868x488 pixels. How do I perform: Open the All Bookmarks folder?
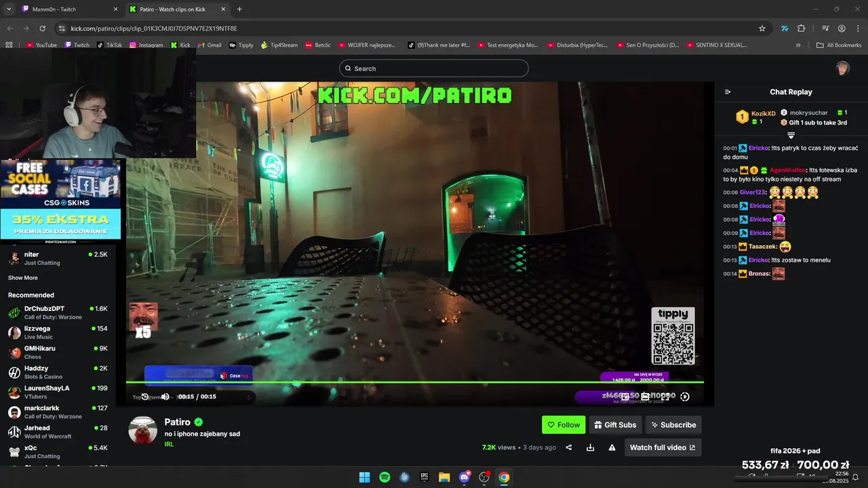839,45
